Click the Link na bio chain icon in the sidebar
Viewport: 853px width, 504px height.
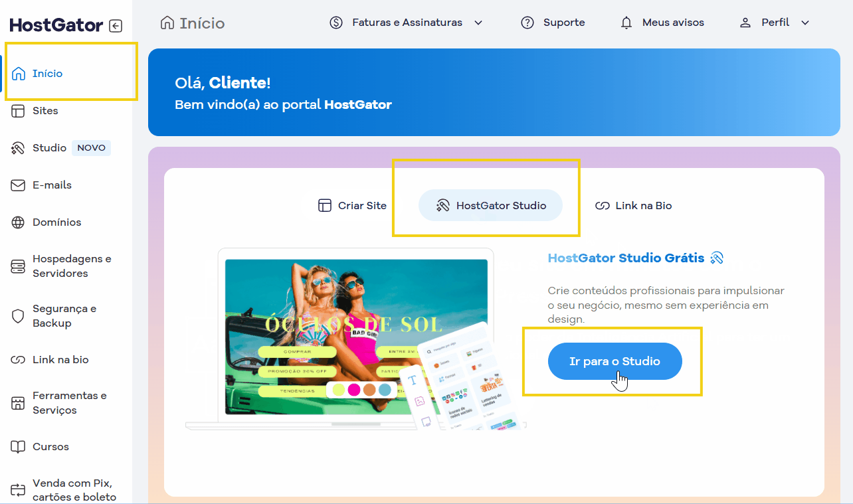tap(19, 360)
